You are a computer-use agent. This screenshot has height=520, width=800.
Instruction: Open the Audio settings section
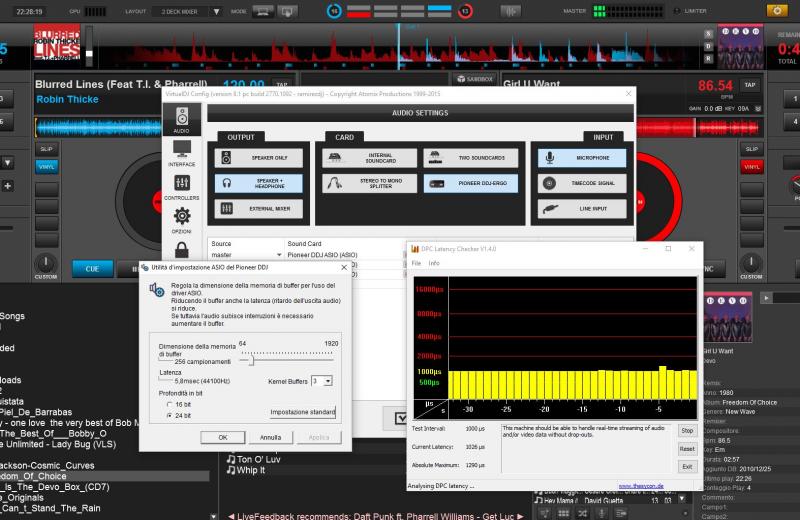pos(181,121)
